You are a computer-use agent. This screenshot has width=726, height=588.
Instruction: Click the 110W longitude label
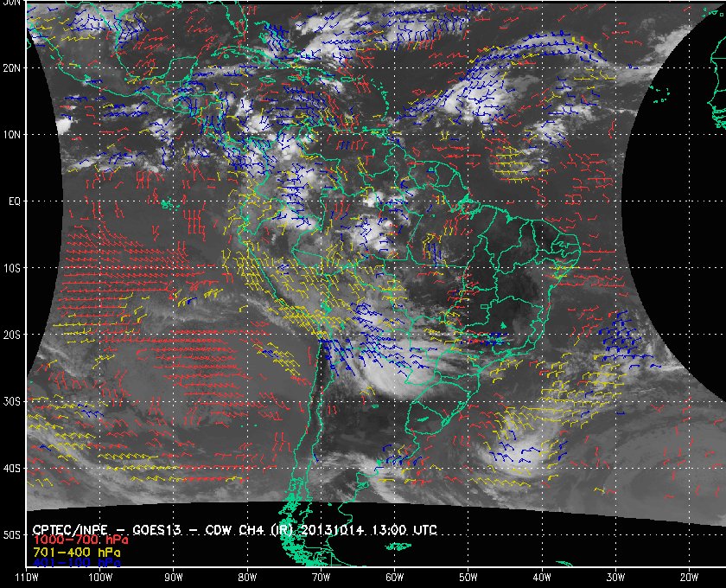[27, 577]
